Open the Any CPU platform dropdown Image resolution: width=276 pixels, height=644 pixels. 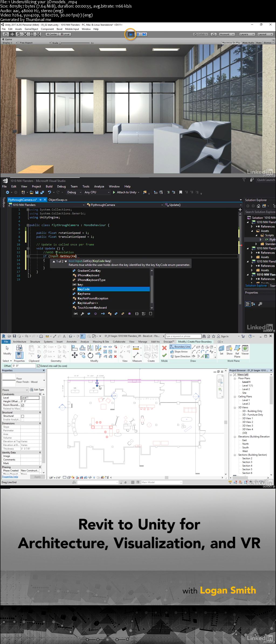pyautogui.click(x=97, y=192)
